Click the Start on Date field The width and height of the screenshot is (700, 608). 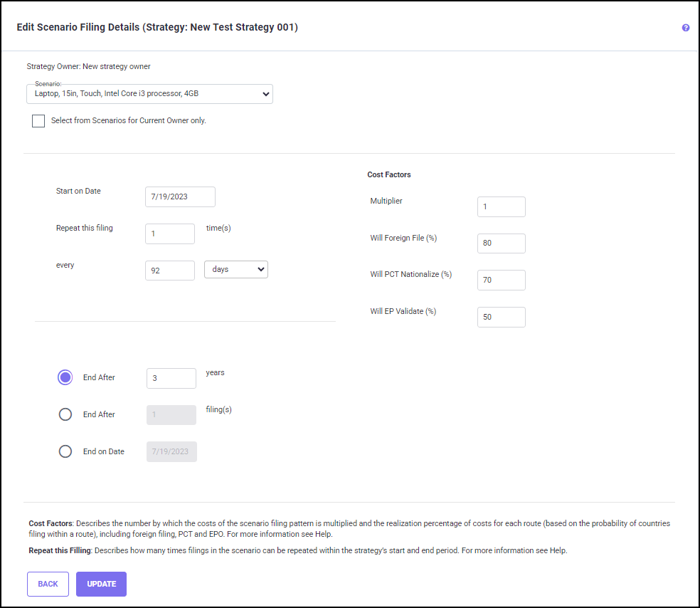(x=180, y=197)
